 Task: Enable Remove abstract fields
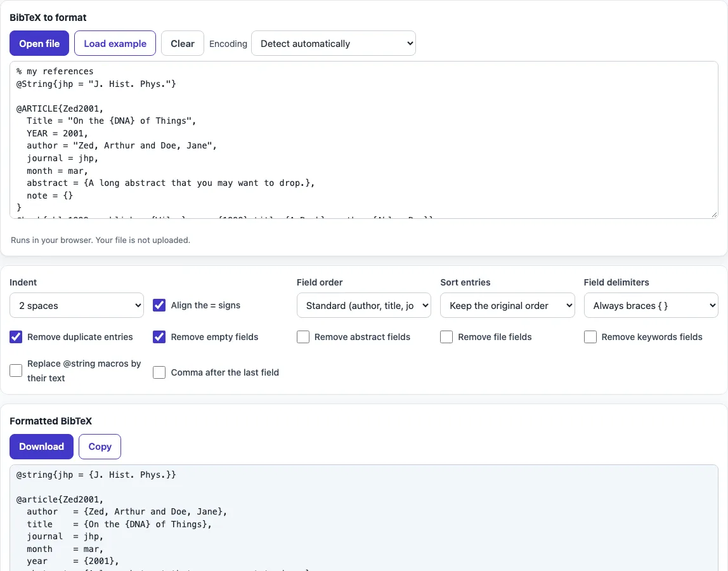coord(303,337)
